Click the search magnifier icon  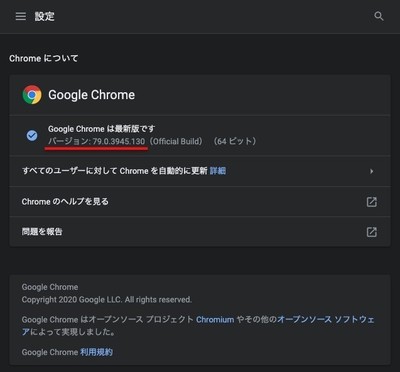[x=379, y=16]
